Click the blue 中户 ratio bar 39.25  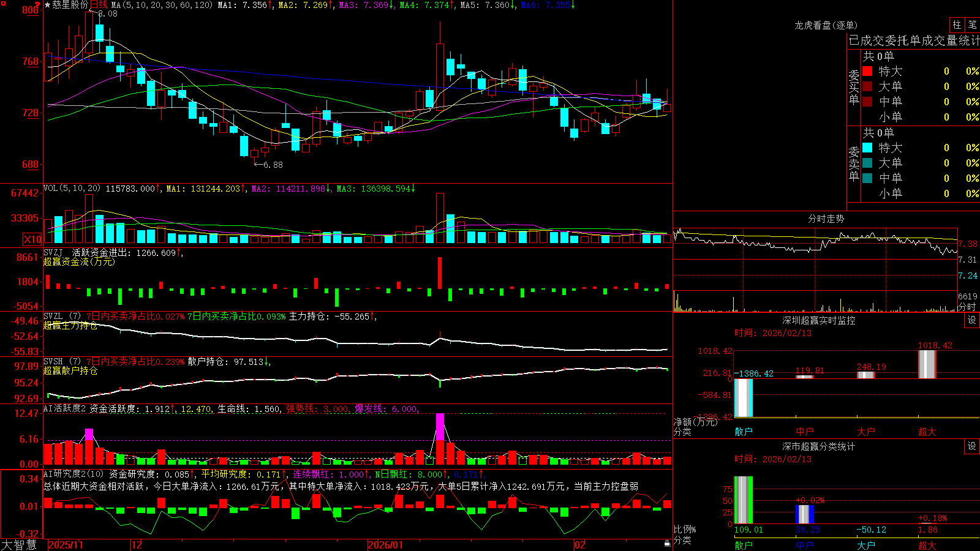point(805,514)
